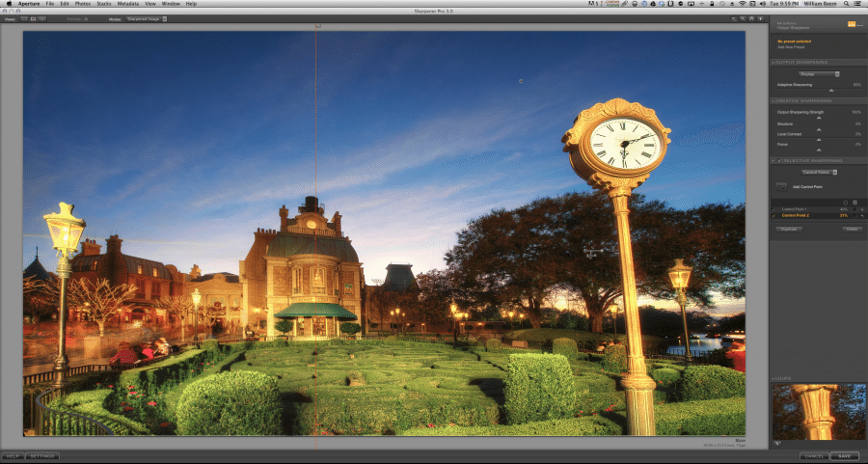Click the orange Nik panel mode icon
868x464 pixels.
[852, 24]
